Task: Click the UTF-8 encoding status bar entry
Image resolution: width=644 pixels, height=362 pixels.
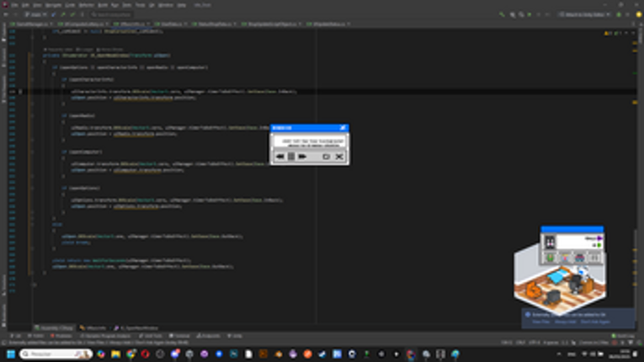Action: click(x=535, y=343)
